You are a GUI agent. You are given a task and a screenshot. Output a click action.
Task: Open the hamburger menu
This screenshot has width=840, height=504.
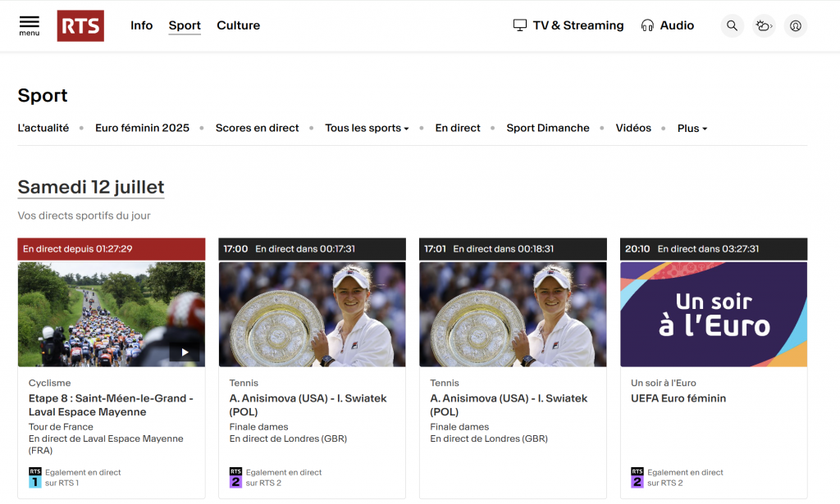point(30,25)
